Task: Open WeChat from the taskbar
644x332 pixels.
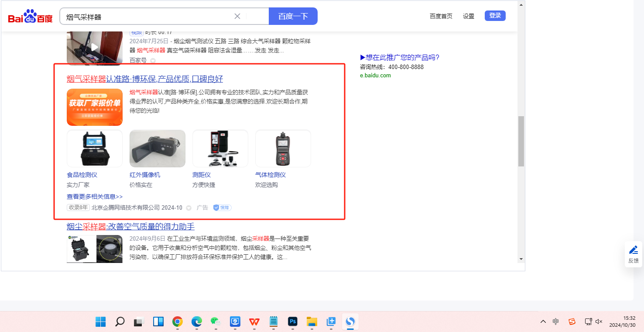Action: (216, 322)
